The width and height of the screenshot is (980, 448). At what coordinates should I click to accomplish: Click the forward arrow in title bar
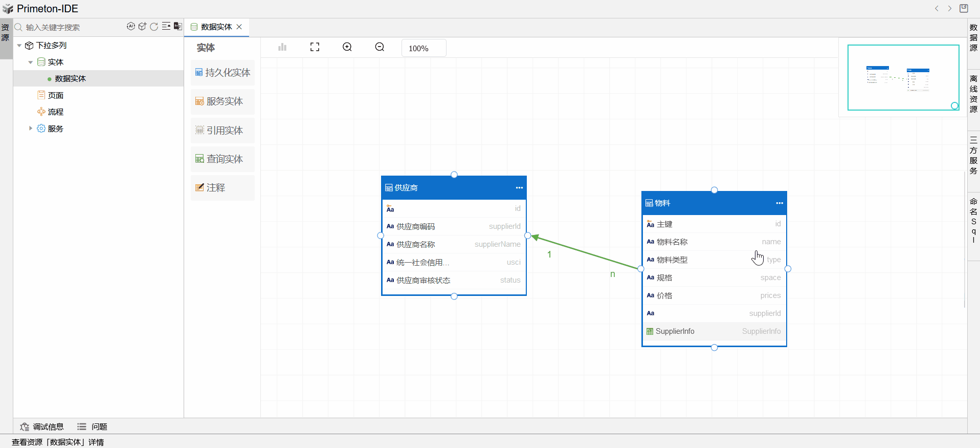tap(950, 8)
